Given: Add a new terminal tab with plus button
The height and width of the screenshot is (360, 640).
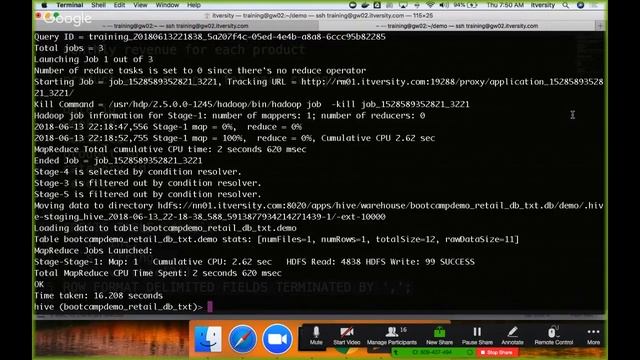Looking at the screenshot, I should click(x=600, y=26).
